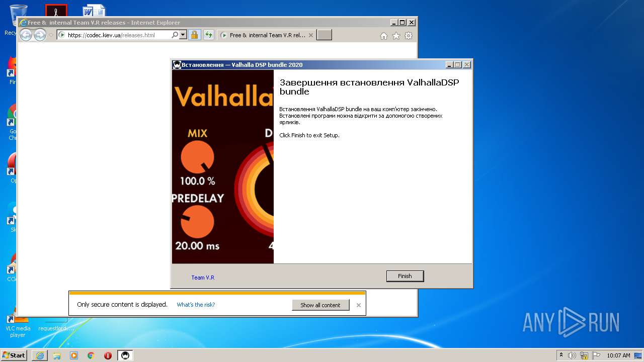This screenshot has height=362, width=644.
Task: Click the refresh page icon
Action: pyautogui.click(x=209, y=35)
